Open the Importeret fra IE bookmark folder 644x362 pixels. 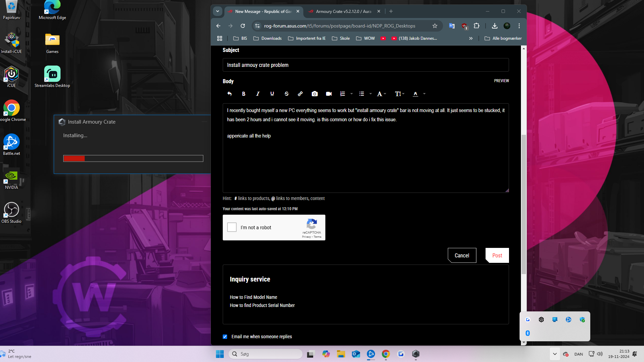[307, 38]
